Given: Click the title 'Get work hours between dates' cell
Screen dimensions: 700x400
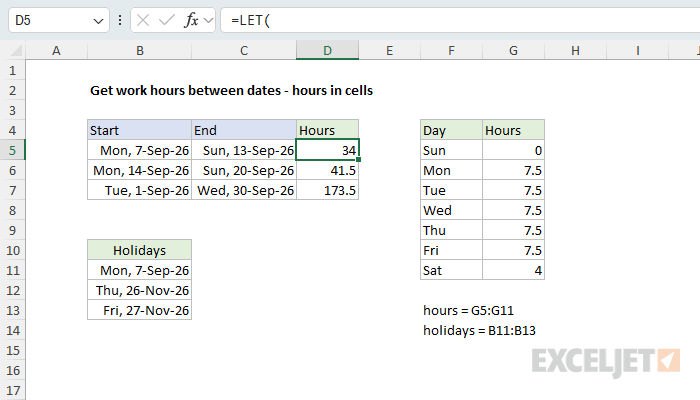Looking at the screenshot, I should tap(231, 91).
